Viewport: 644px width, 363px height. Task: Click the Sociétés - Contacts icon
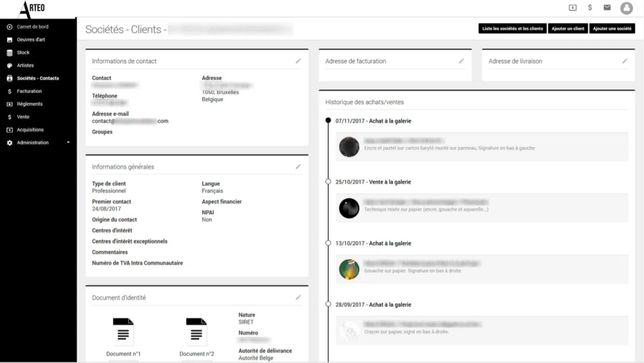[x=9, y=78]
